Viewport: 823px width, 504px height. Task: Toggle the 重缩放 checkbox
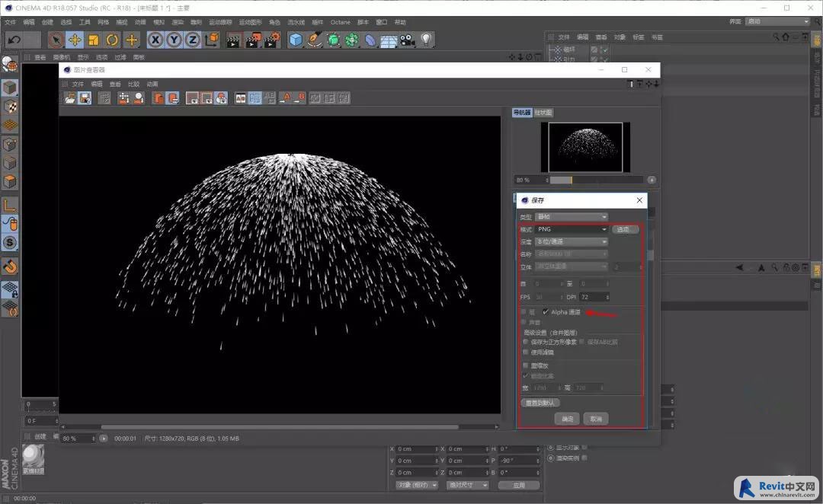[525, 365]
